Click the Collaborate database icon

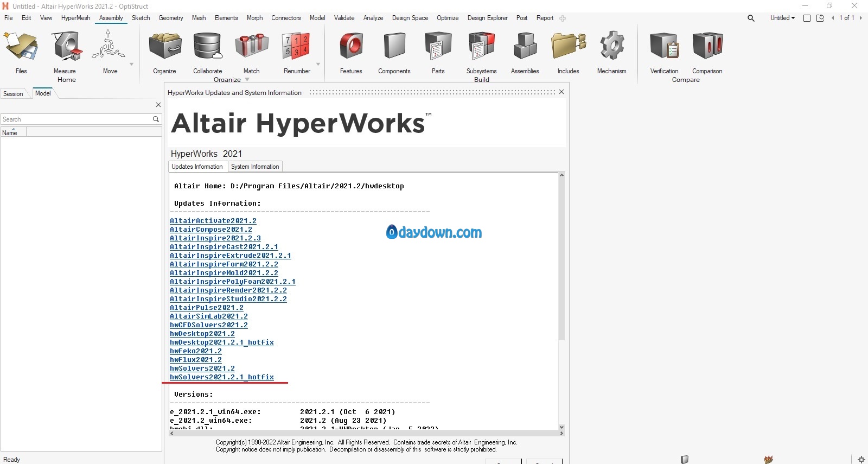(208, 46)
